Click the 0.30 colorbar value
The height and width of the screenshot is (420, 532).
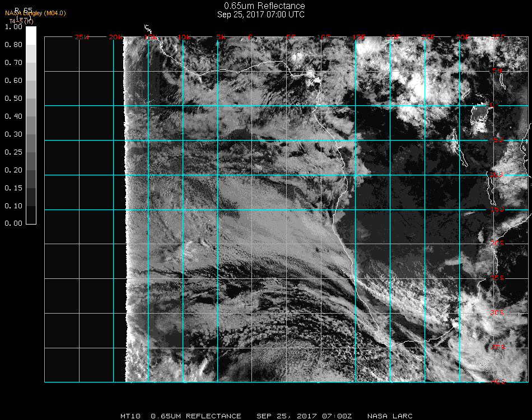click(x=13, y=134)
